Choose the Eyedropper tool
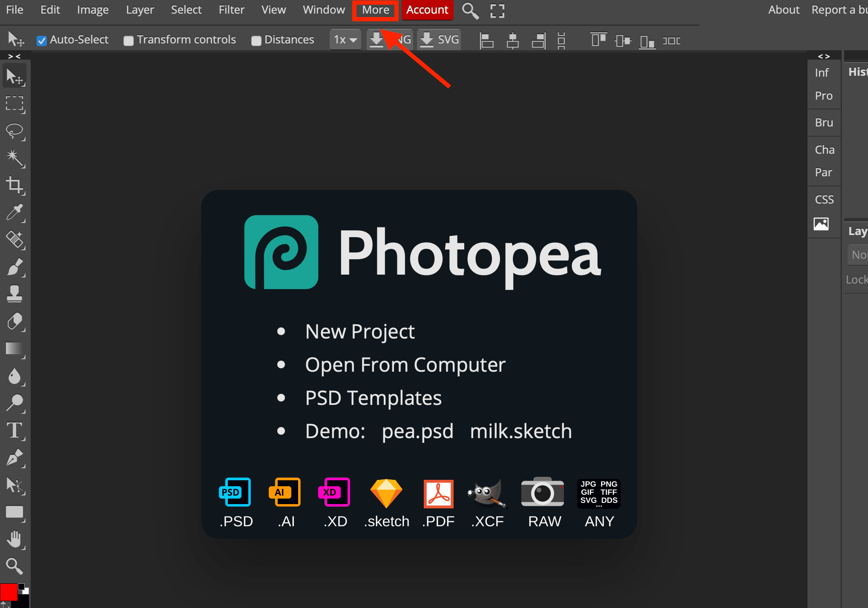The height and width of the screenshot is (608, 868). pos(14,212)
